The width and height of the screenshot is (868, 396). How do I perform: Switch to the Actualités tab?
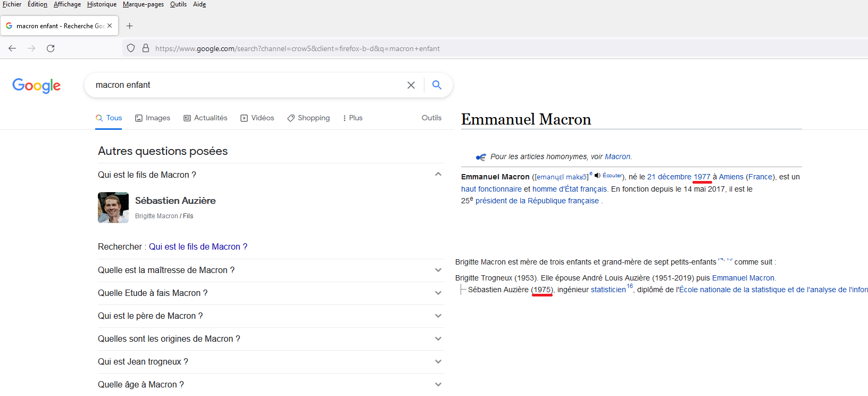coord(205,118)
